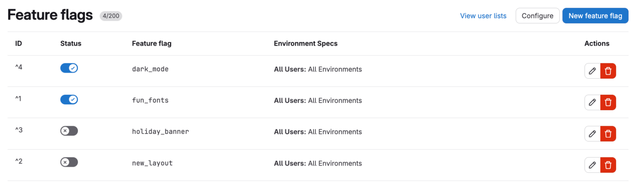Enable the holiday_banner toggle
The image size is (644, 189).
coord(69,131)
